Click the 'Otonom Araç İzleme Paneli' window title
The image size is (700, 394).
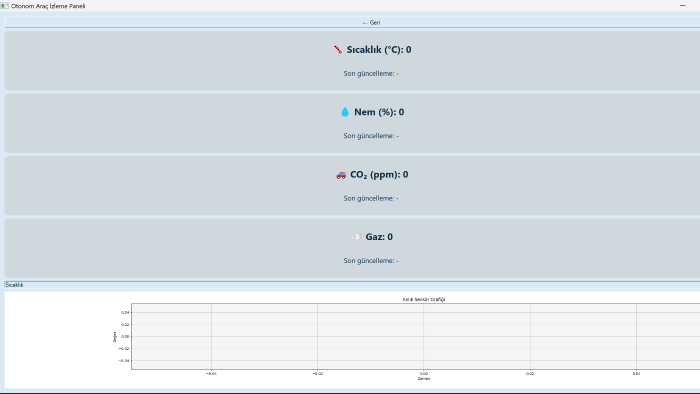[48, 6]
